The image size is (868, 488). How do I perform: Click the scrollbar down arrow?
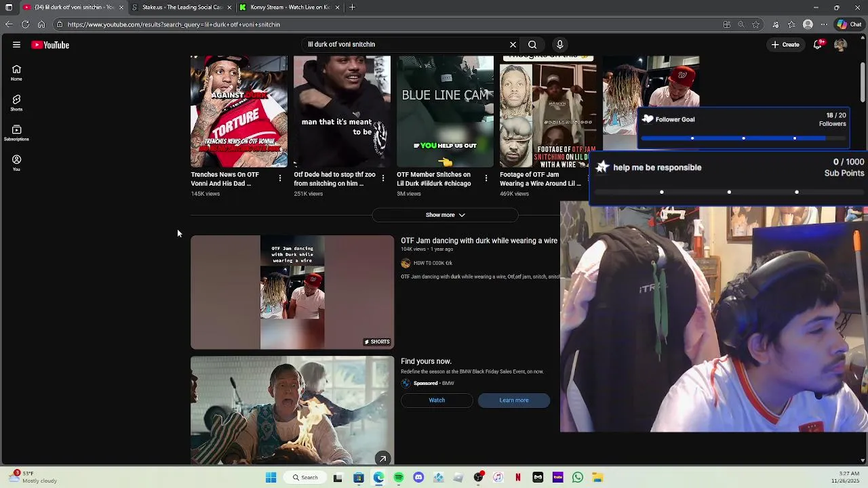pos(863,461)
